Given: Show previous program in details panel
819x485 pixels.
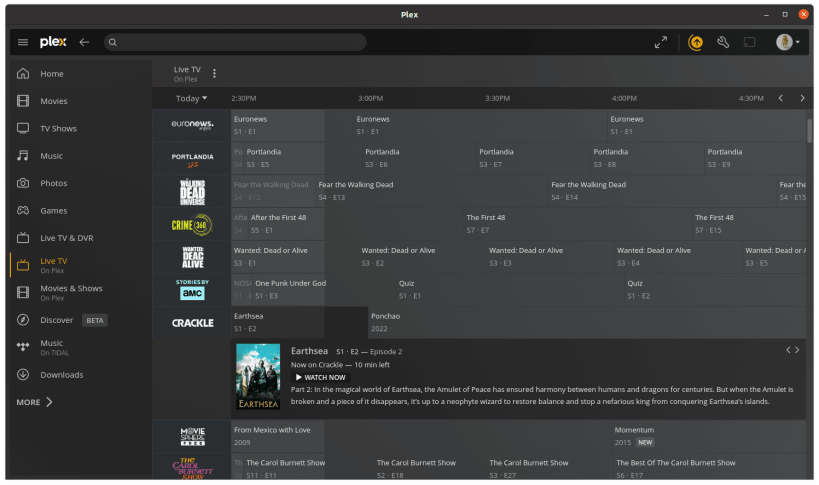Looking at the screenshot, I should (x=788, y=350).
